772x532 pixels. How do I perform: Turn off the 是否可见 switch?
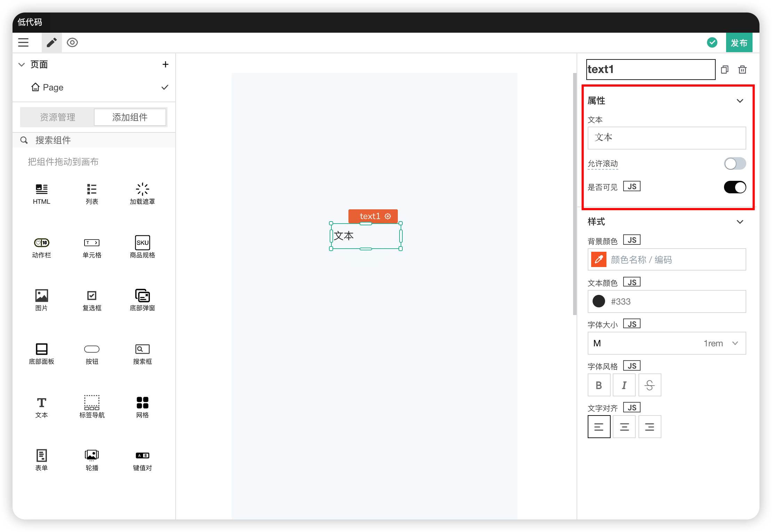[x=735, y=187]
